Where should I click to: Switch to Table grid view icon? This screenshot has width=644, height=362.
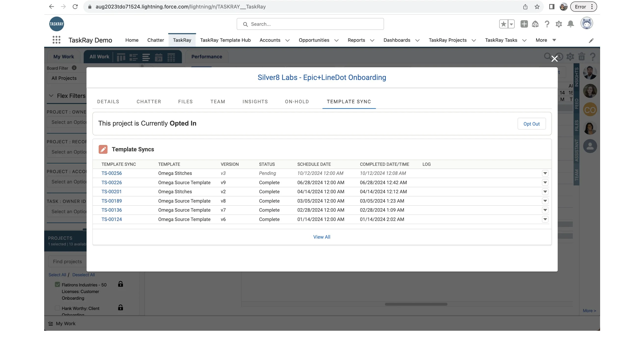171,57
